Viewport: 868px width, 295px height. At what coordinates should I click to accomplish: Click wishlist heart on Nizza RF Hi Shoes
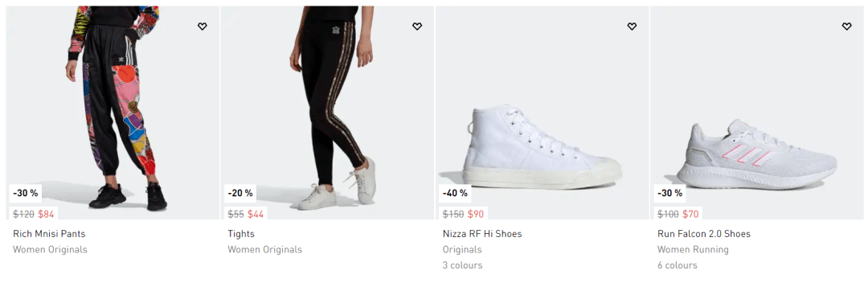click(632, 26)
